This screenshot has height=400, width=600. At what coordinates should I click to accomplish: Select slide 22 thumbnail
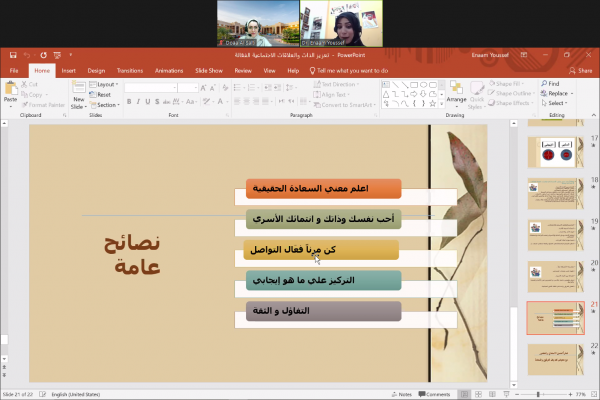(553, 360)
